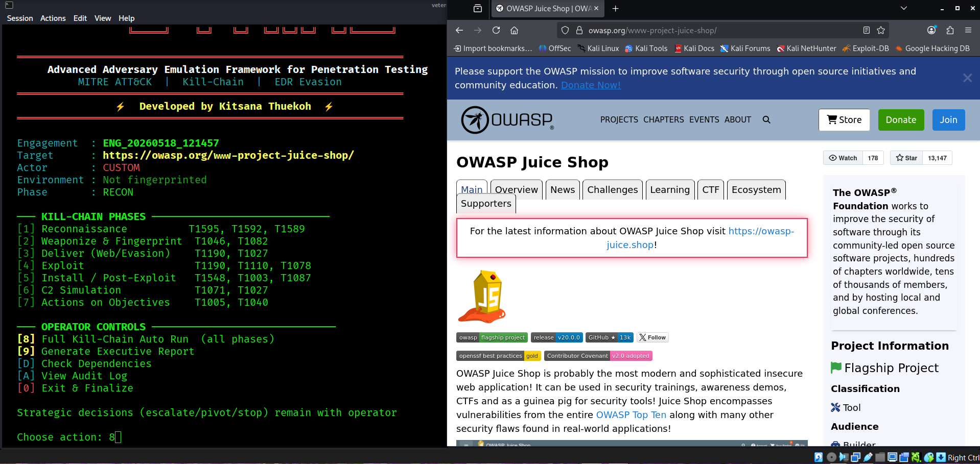Bookmark this page with the star icon
This screenshot has width=980, height=464.
pos(881,31)
